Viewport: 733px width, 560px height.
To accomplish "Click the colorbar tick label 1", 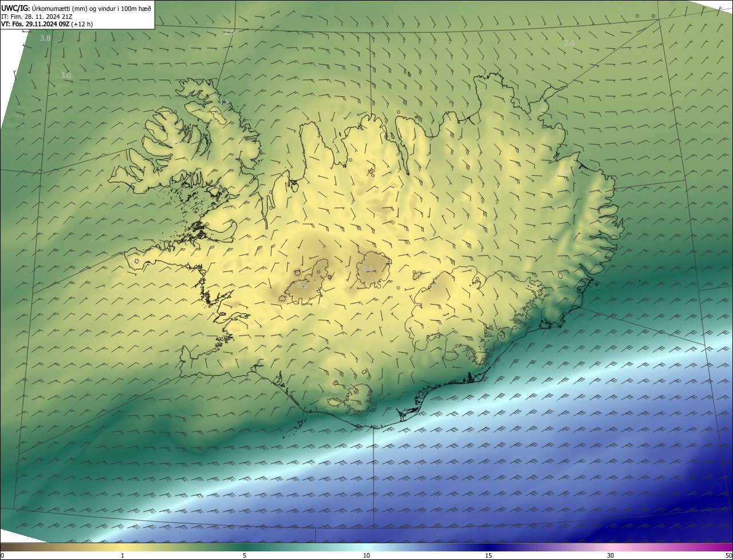I will pos(123,555).
